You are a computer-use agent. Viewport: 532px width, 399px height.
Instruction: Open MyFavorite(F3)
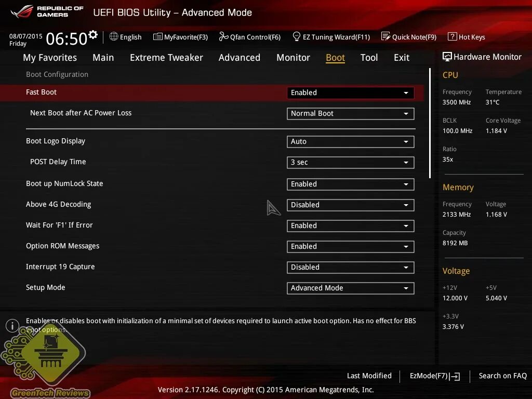(180, 37)
